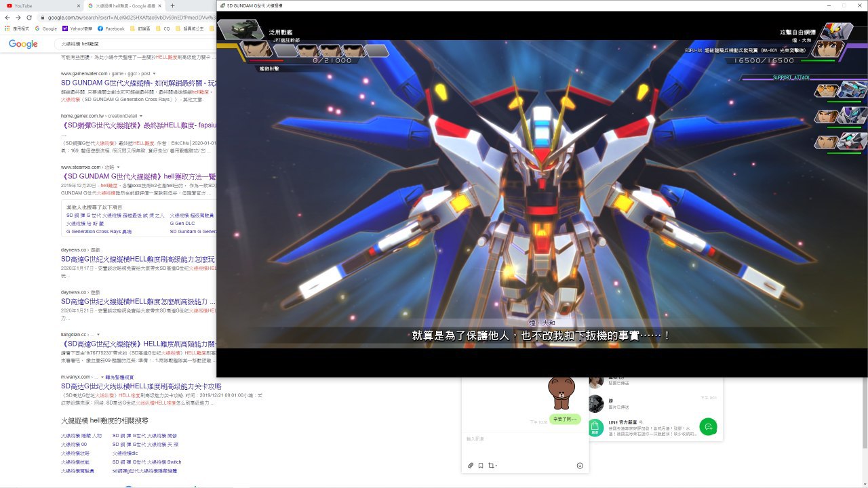868x488 pixels.
Task: Expand the gamerwater.com result options arrow
Action: tap(155, 73)
